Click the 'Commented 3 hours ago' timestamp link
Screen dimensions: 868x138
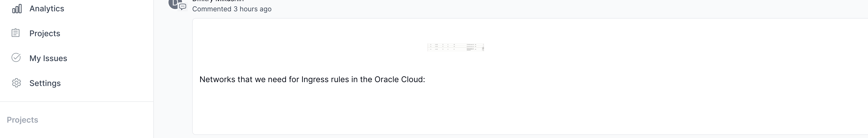coord(232,9)
